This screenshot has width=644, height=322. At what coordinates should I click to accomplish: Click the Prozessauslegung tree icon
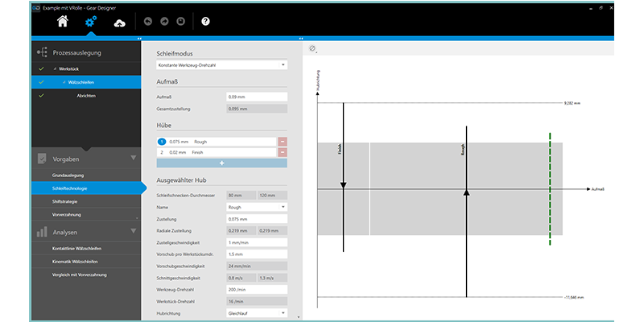coord(42,52)
